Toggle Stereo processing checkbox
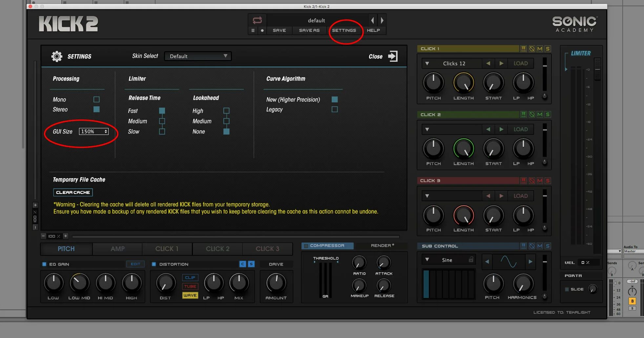The width and height of the screenshot is (644, 338). (x=96, y=109)
